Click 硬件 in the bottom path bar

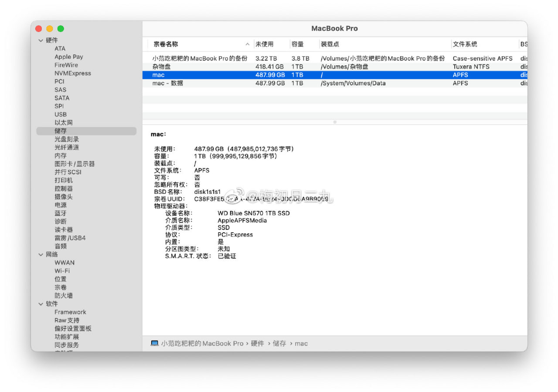tap(258, 343)
